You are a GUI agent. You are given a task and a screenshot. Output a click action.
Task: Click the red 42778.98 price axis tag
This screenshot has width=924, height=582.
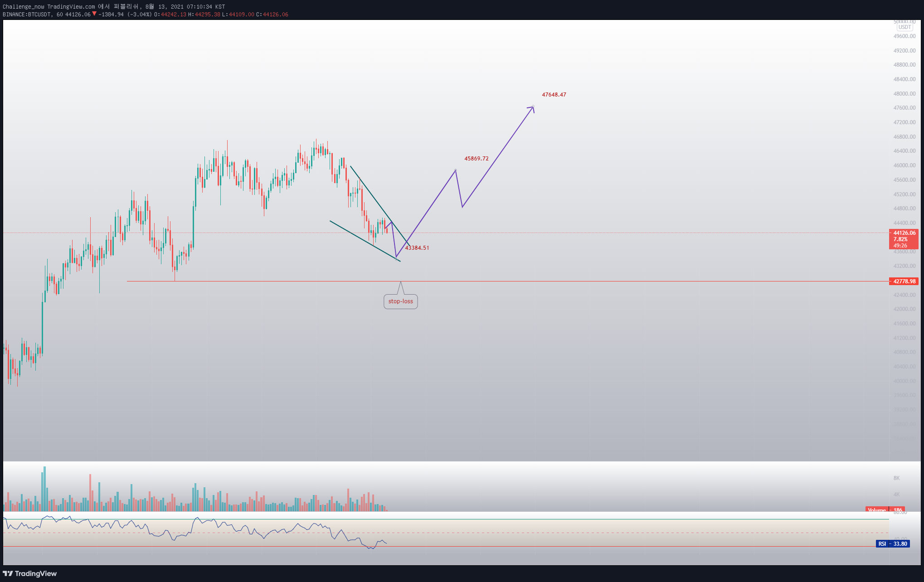click(904, 281)
